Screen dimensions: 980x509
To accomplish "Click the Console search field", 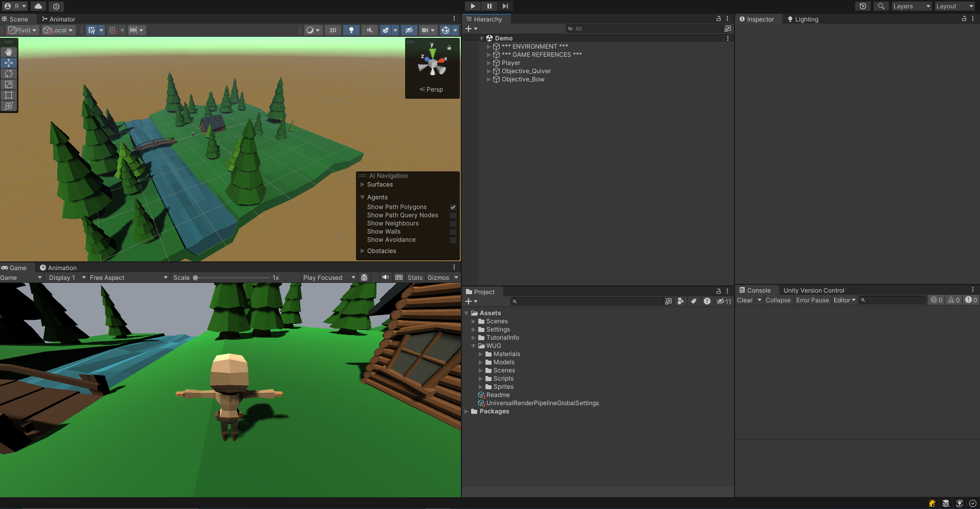I will click(893, 300).
